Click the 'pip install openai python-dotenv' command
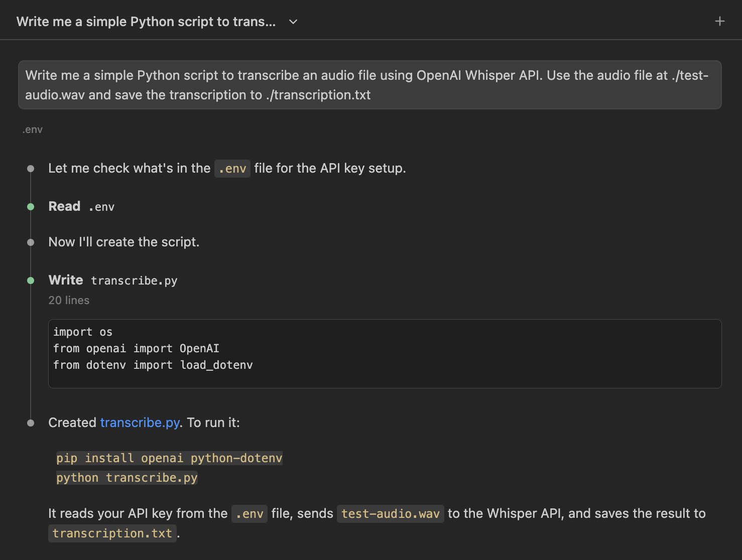742x560 pixels. (x=169, y=458)
